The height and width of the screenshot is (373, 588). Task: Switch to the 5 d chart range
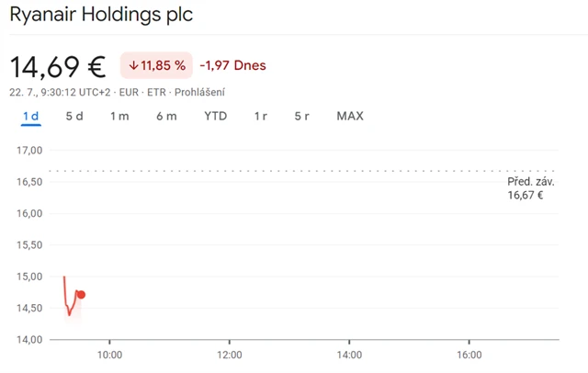click(74, 116)
